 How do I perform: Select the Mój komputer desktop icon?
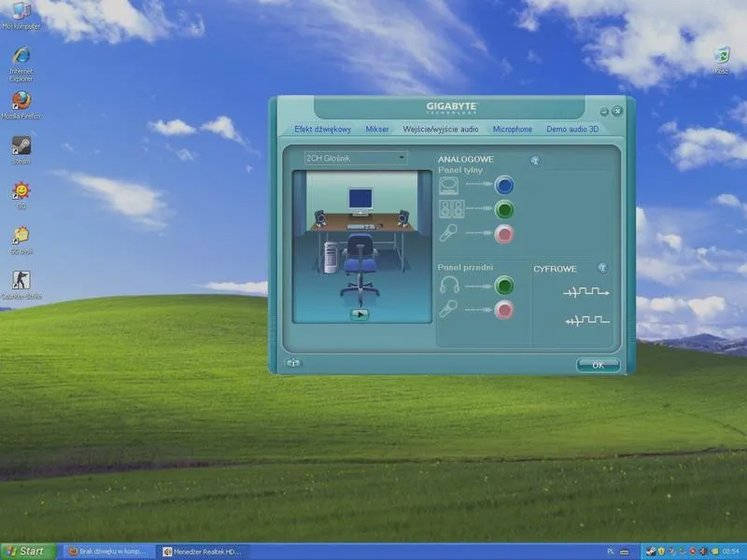(x=21, y=16)
